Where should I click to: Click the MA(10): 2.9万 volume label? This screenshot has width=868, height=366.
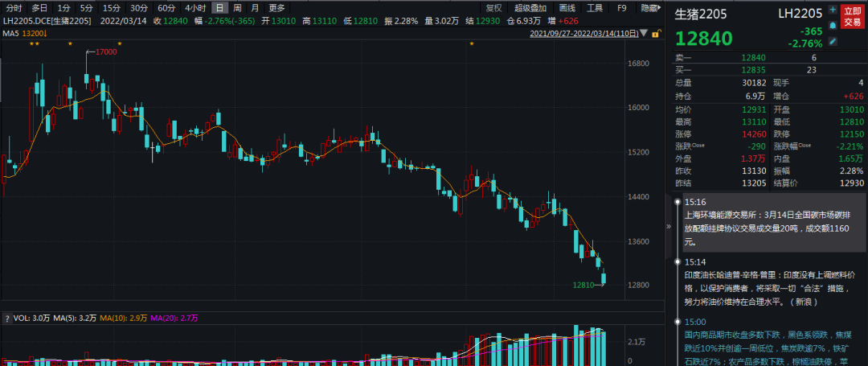[123, 319]
